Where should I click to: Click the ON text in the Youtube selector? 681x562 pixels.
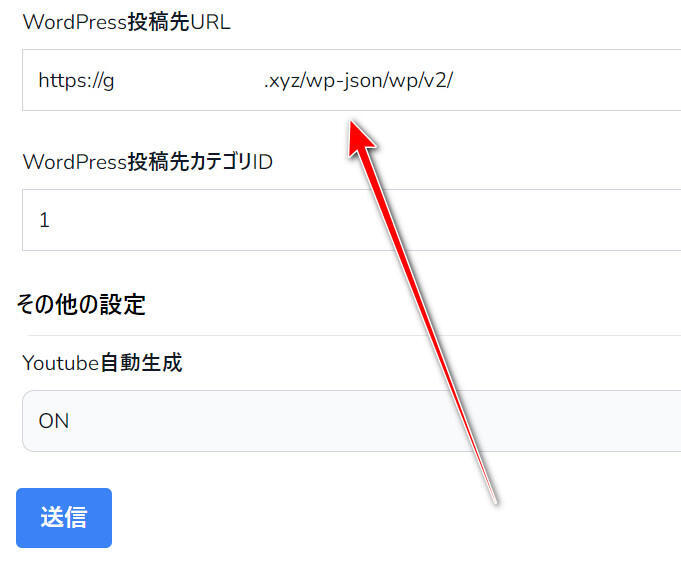[x=54, y=421]
